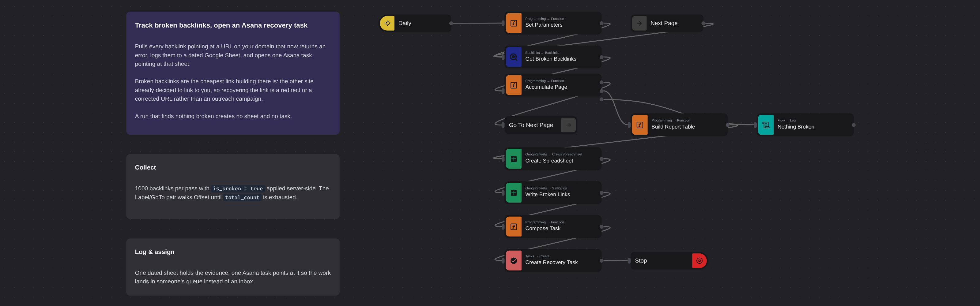Click Programming → Function above Build Report Table
The height and width of the screenshot is (306, 980).
coord(670,121)
